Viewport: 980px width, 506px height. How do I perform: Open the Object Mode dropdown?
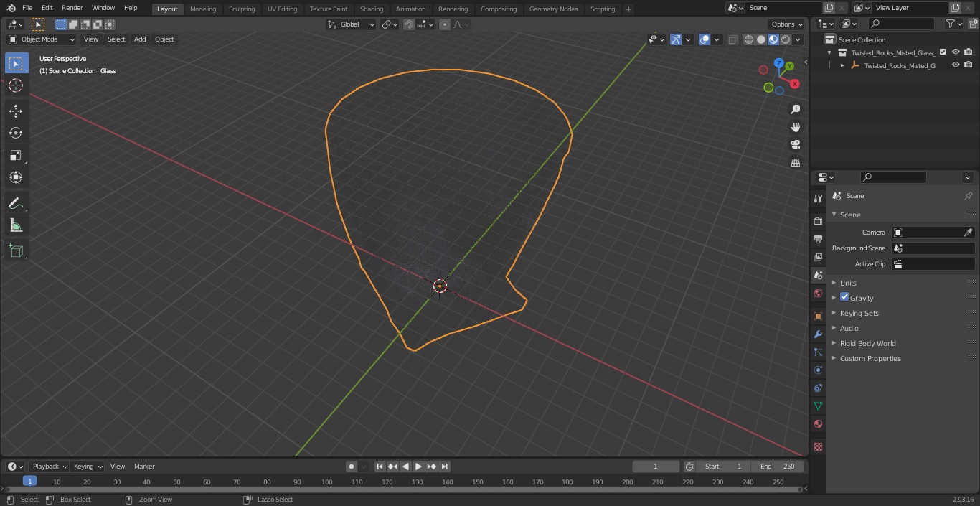pyautogui.click(x=42, y=39)
